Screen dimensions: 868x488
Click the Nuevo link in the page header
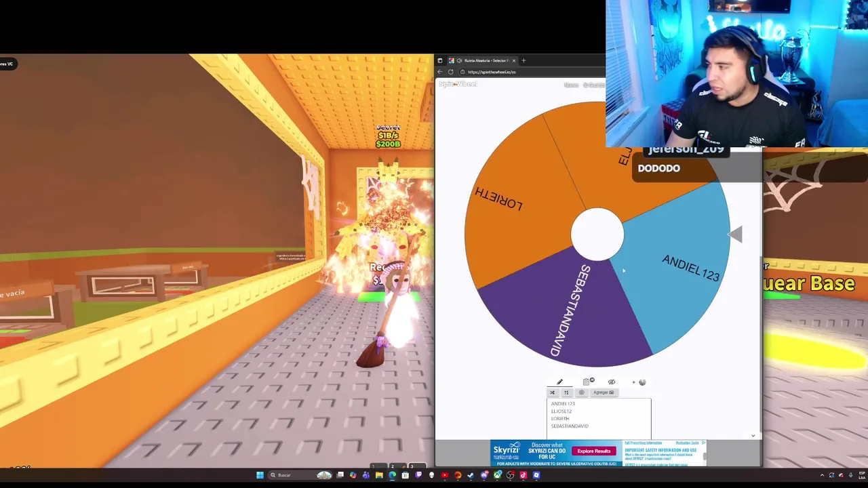click(x=571, y=85)
